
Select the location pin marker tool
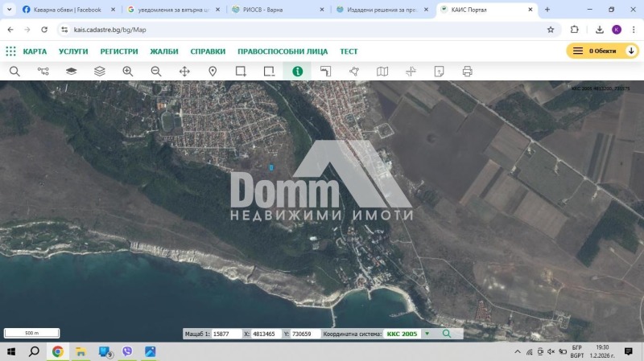point(213,72)
